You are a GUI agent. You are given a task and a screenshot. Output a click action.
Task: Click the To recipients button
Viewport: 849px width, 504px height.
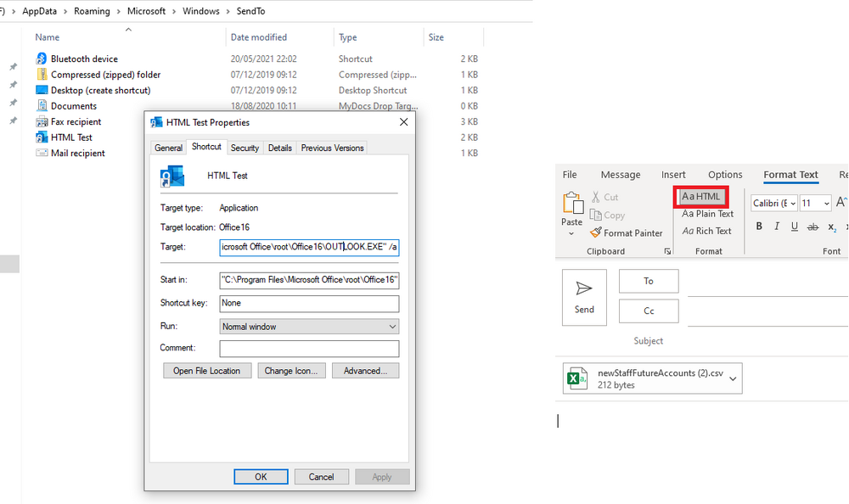(x=649, y=281)
